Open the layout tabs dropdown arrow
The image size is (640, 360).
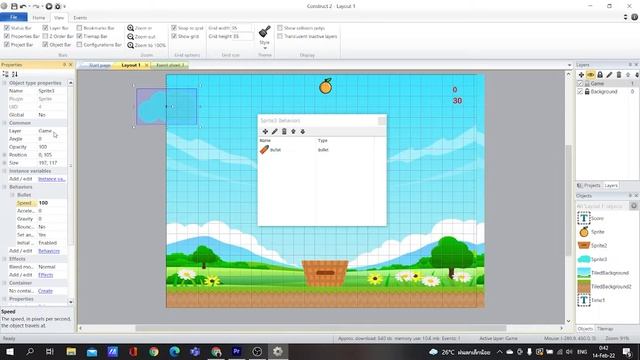pos(569,65)
